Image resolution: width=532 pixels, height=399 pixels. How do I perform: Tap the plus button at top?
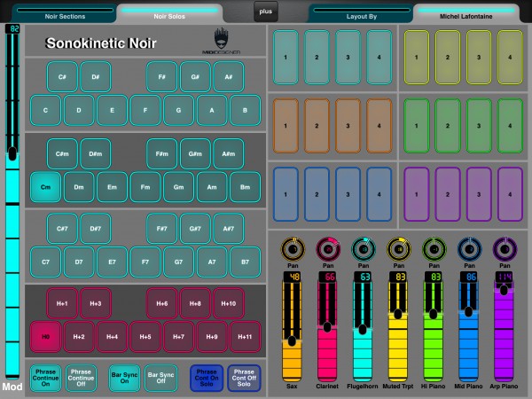point(266,12)
